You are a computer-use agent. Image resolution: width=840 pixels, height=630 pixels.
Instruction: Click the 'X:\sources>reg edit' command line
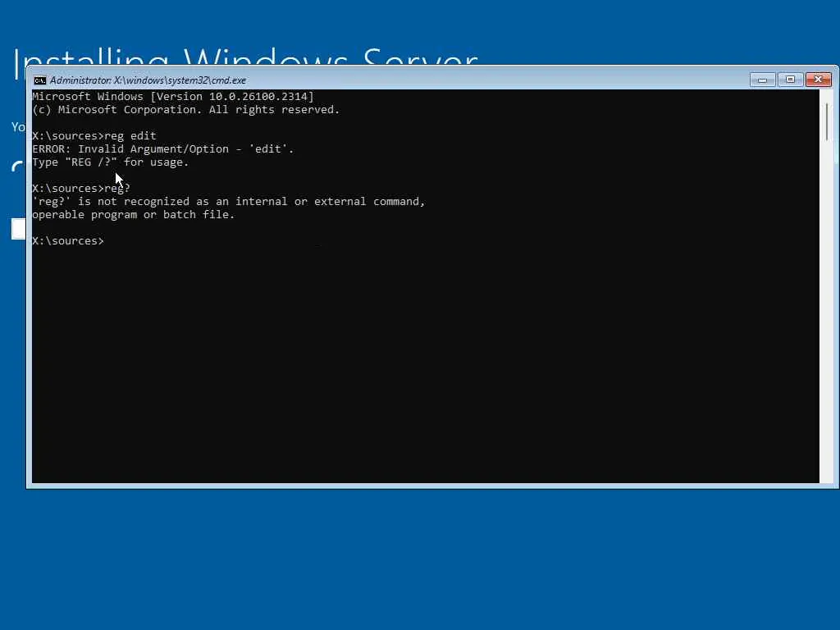point(94,136)
